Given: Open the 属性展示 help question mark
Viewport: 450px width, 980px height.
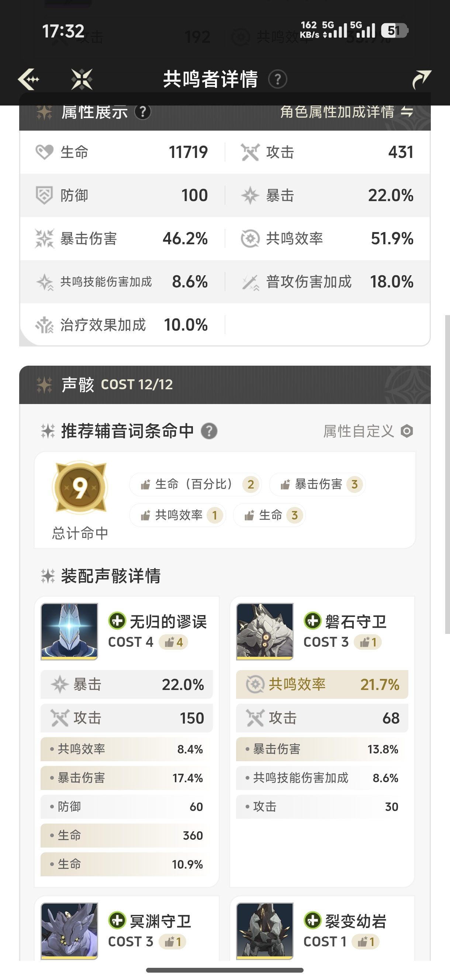Looking at the screenshot, I should (x=143, y=112).
